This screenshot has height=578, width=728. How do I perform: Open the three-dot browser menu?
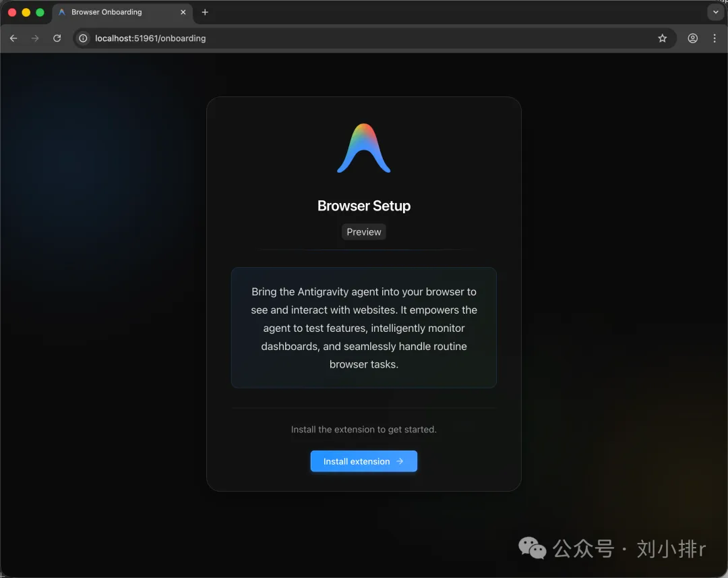point(715,38)
